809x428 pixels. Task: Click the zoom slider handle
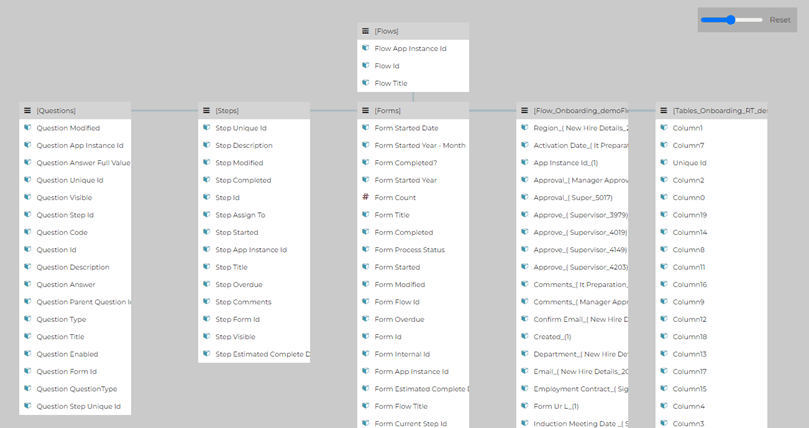click(731, 20)
